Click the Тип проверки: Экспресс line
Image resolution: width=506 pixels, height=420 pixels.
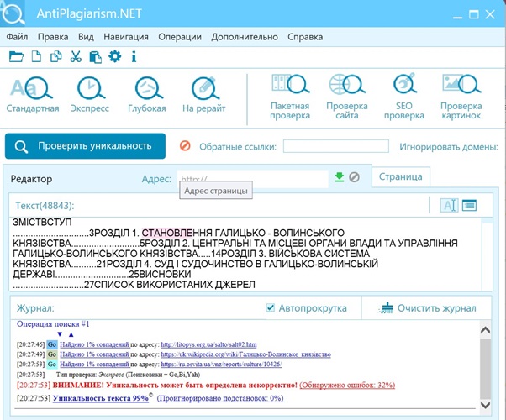click(128, 375)
